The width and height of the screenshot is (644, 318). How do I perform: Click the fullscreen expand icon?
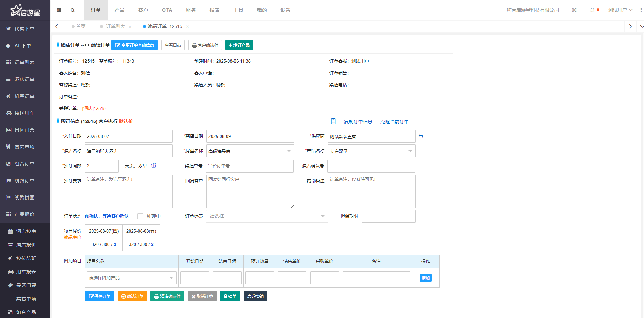574,10
